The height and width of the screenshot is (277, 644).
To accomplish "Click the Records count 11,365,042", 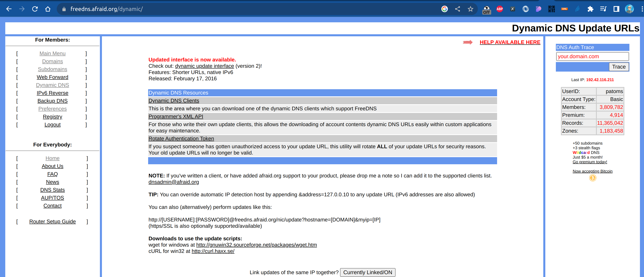I will [610, 123].
